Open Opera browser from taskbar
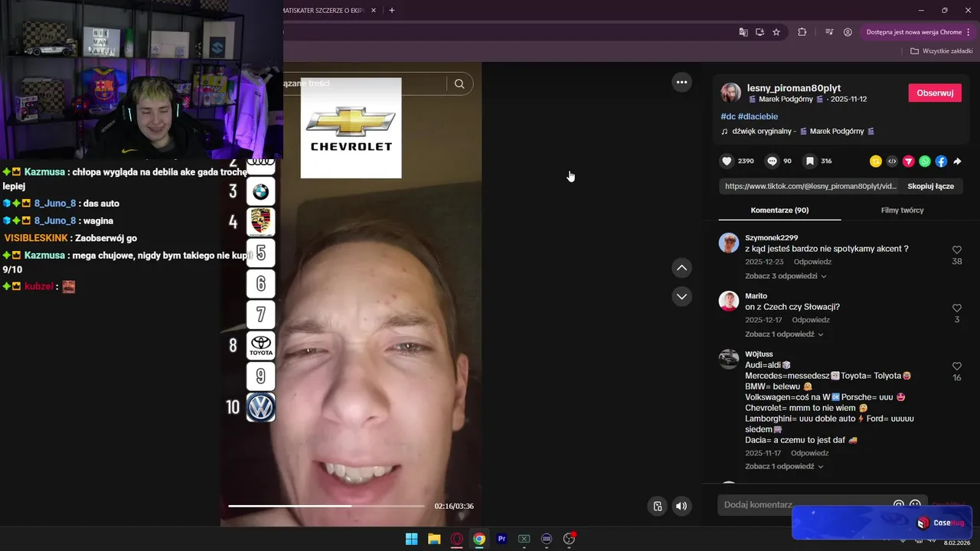This screenshot has width=980, height=551. 457,539
